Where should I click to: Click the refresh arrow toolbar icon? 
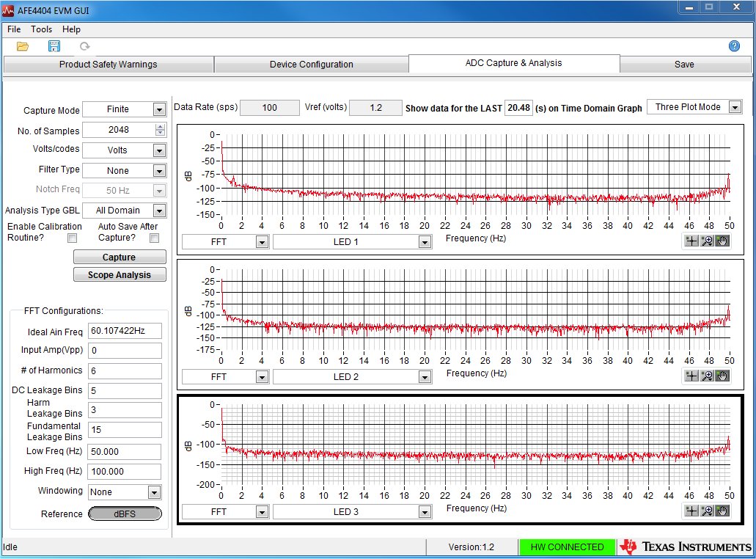85,46
